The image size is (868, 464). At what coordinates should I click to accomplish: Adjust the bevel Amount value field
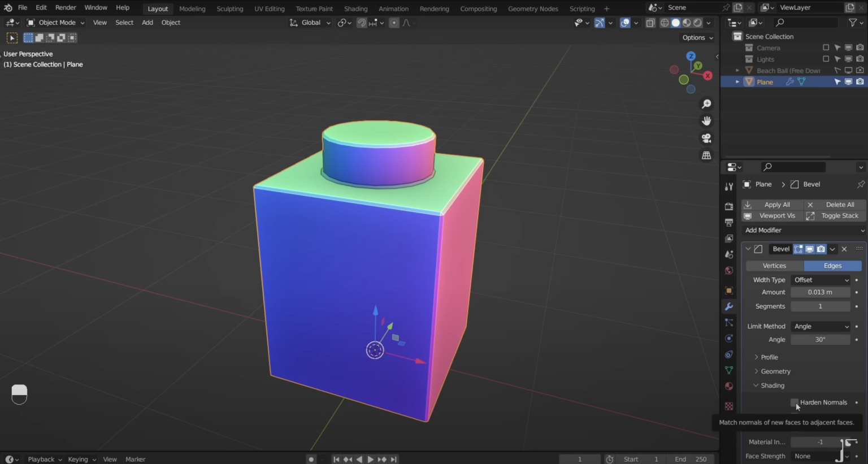point(820,292)
